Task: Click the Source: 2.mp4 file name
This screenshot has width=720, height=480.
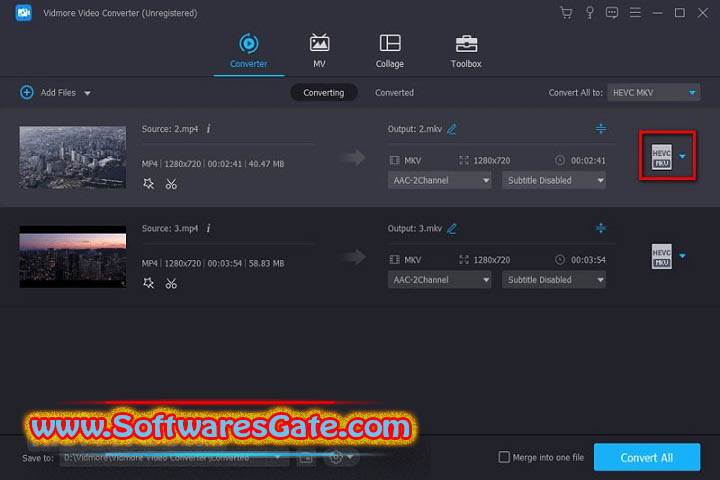Action: click(x=170, y=129)
